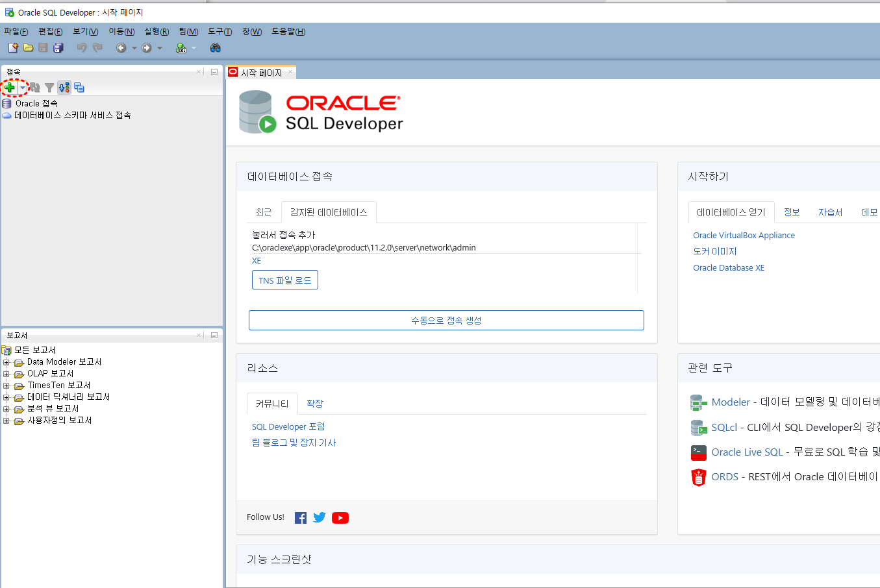The width and height of the screenshot is (880, 588).
Task: Click the green plus new connection icon
Action: click(x=10, y=87)
